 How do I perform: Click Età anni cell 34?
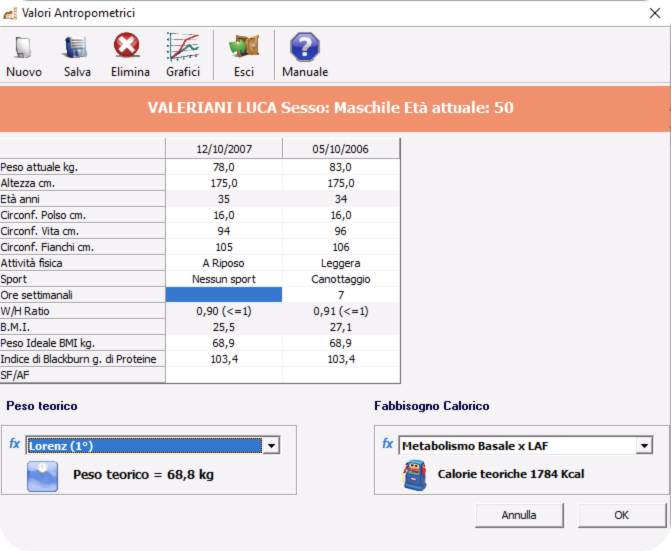coord(341,199)
